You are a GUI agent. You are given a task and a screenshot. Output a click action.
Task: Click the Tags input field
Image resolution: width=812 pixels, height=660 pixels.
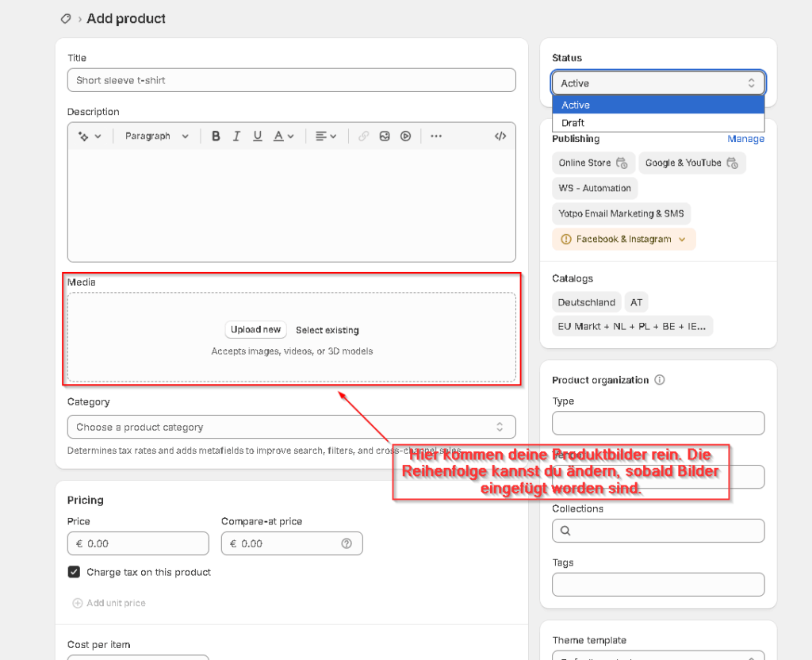[658, 585]
